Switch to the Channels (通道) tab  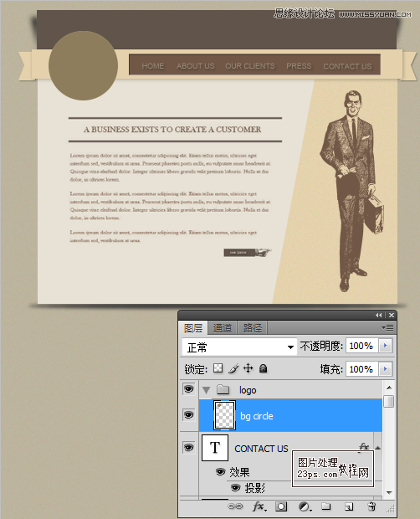pos(223,328)
